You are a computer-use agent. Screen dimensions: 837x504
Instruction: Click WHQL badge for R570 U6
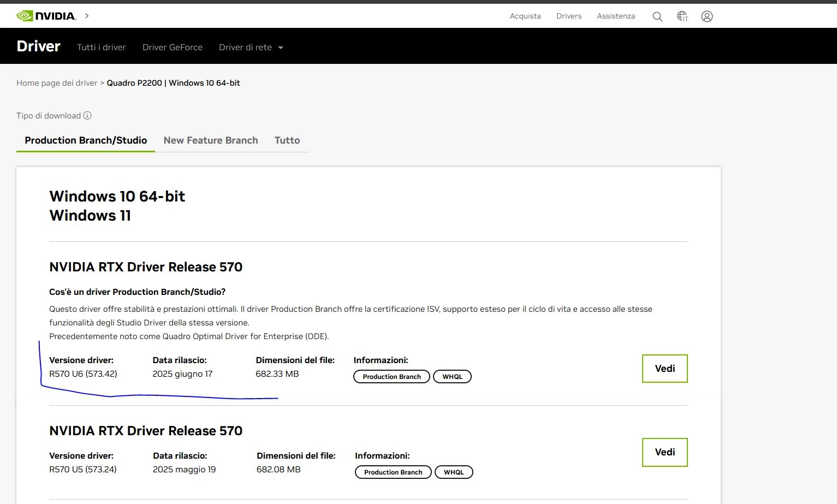[x=452, y=377]
